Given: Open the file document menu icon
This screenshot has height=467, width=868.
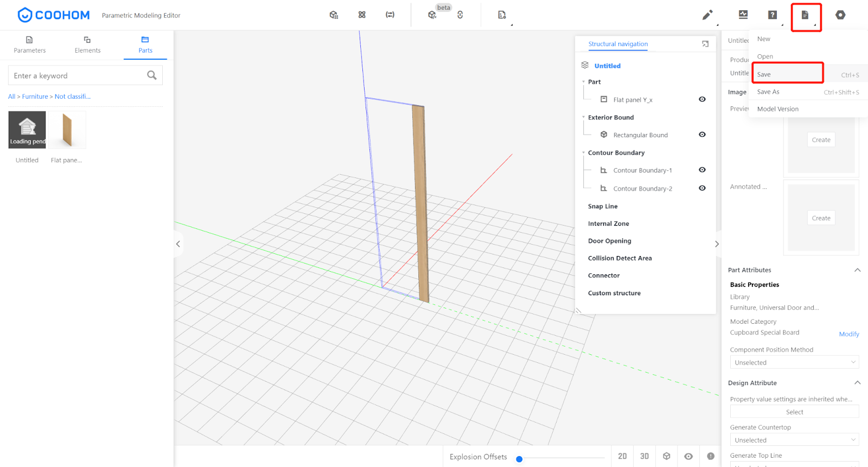Looking at the screenshot, I should pos(805,15).
